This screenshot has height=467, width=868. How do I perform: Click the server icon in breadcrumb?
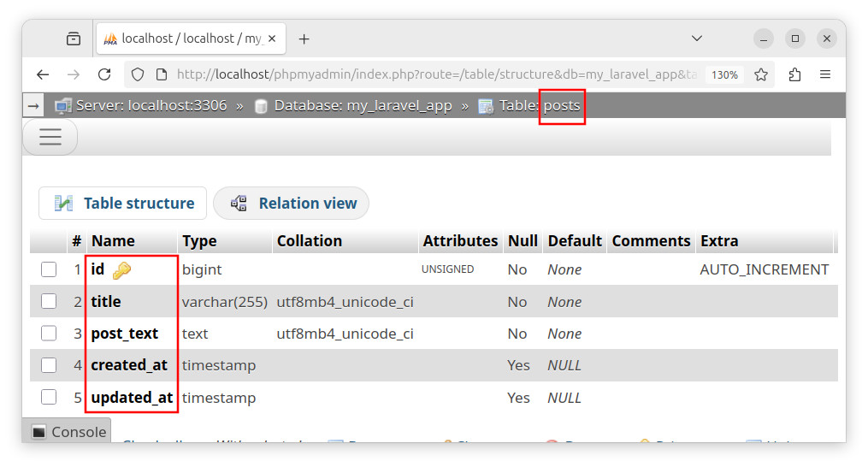click(63, 106)
